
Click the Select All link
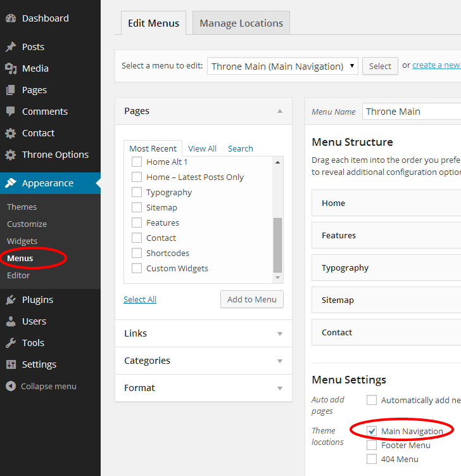click(x=140, y=299)
